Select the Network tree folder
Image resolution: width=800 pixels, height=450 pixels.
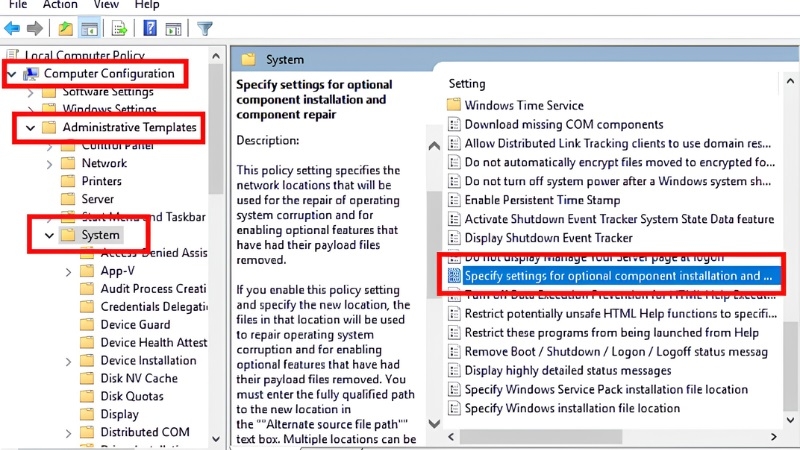104,163
